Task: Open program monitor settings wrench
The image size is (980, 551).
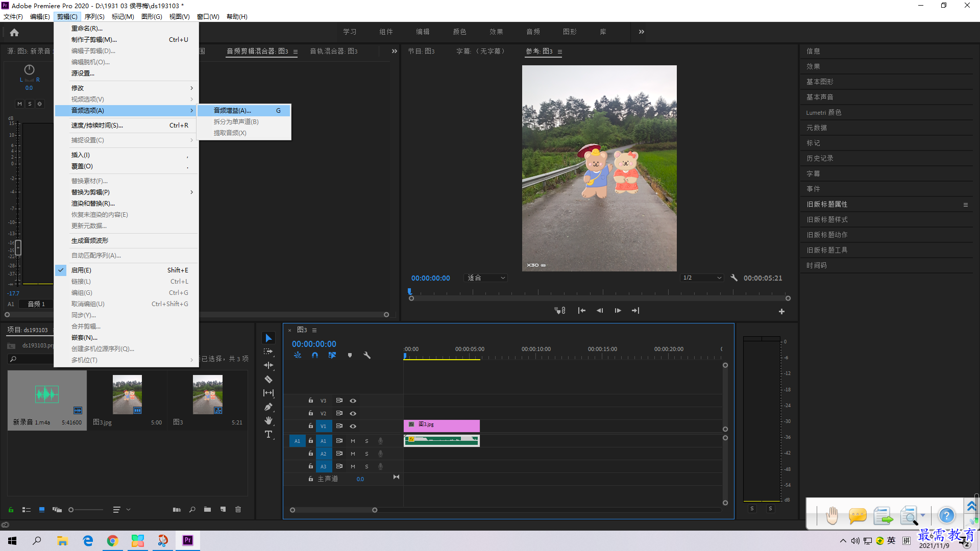Action: tap(734, 278)
